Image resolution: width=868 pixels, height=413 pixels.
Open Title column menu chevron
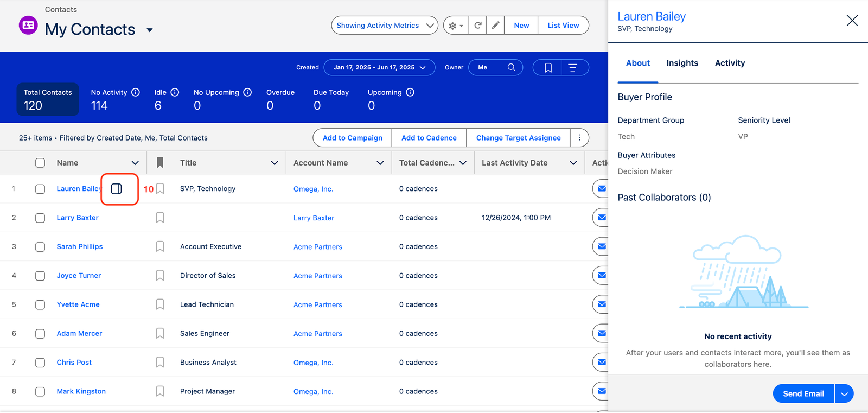[275, 163]
